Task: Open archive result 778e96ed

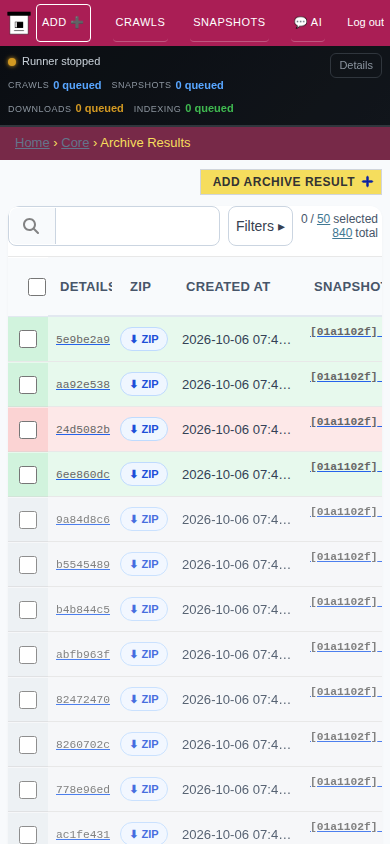Action: coord(83,790)
